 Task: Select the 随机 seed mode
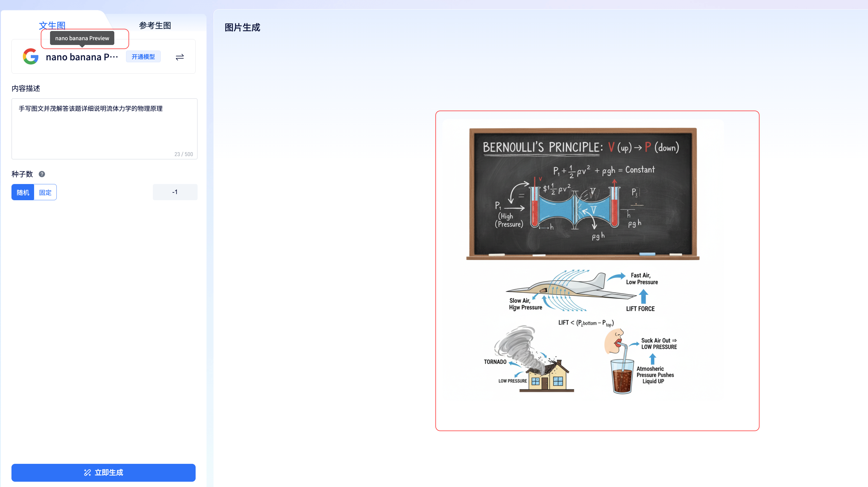point(23,192)
